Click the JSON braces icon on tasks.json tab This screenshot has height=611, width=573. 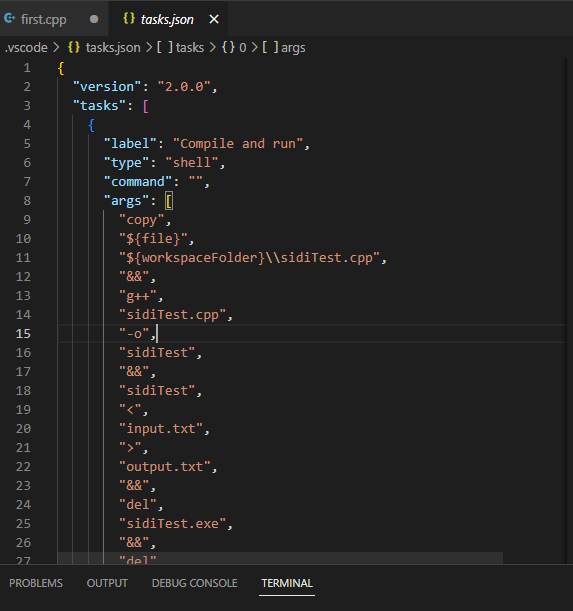pos(129,18)
